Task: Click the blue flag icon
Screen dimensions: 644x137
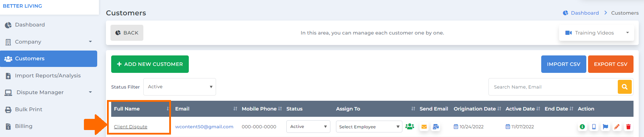Action: (x=605, y=127)
